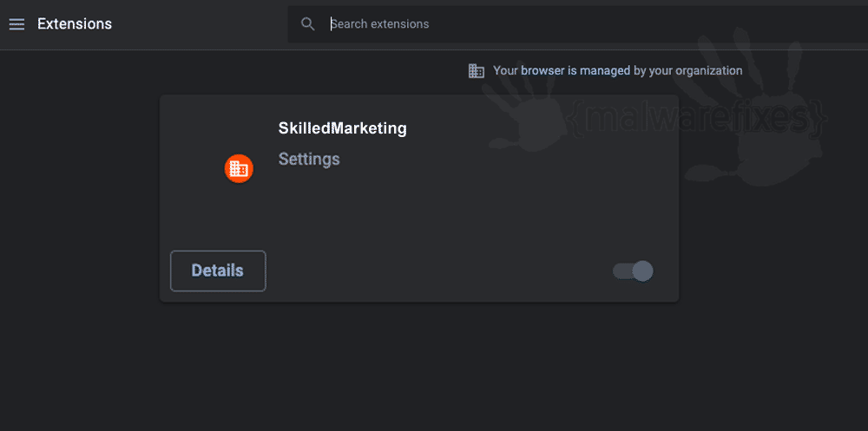Select the SkilledMarketing extension name
Screen dimensions: 868x431
(343, 128)
